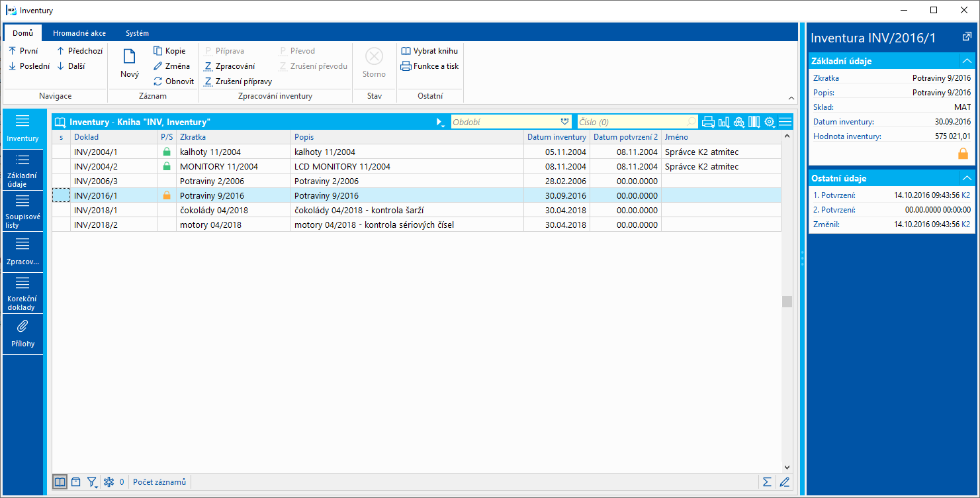Switch to the Hromadné akce tab
The image size is (980, 498).
pos(79,33)
